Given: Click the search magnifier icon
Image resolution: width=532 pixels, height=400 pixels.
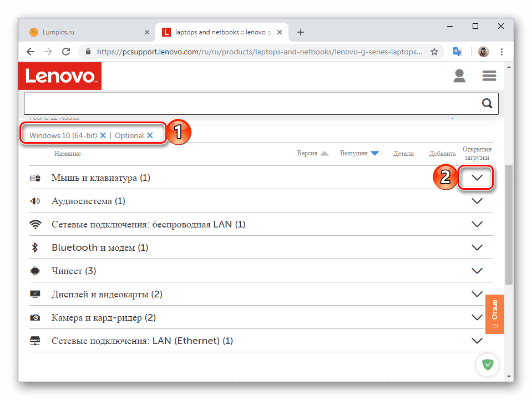Looking at the screenshot, I should (487, 103).
